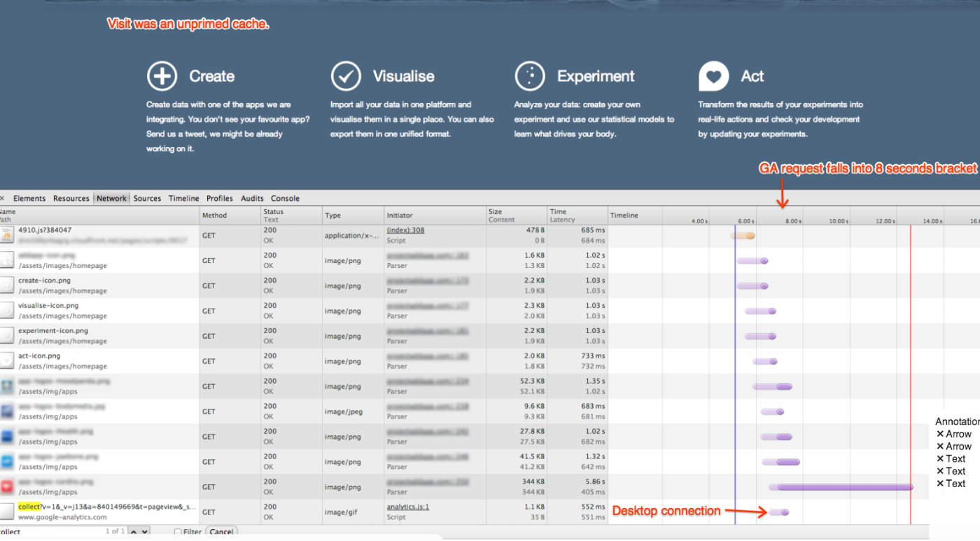This screenshot has height=541, width=980.
Task: Jump to the next search match arrow
Action: 145,532
